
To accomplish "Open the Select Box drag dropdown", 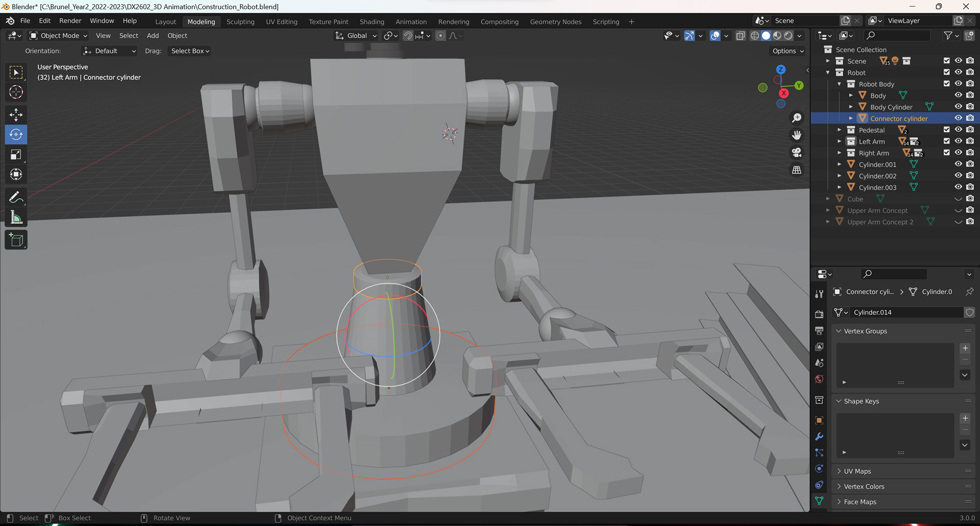I will point(190,51).
